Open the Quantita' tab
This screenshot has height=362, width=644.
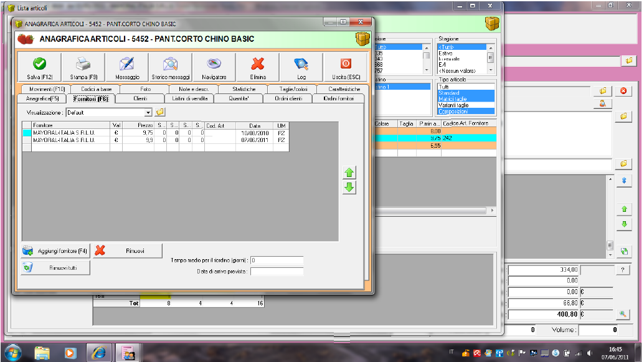[x=239, y=98]
